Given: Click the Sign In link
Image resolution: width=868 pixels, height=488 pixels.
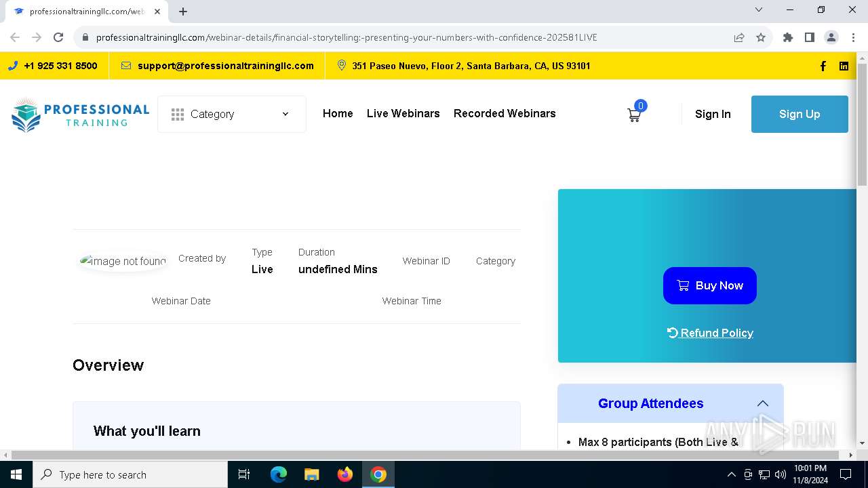Looking at the screenshot, I should pos(713,114).
